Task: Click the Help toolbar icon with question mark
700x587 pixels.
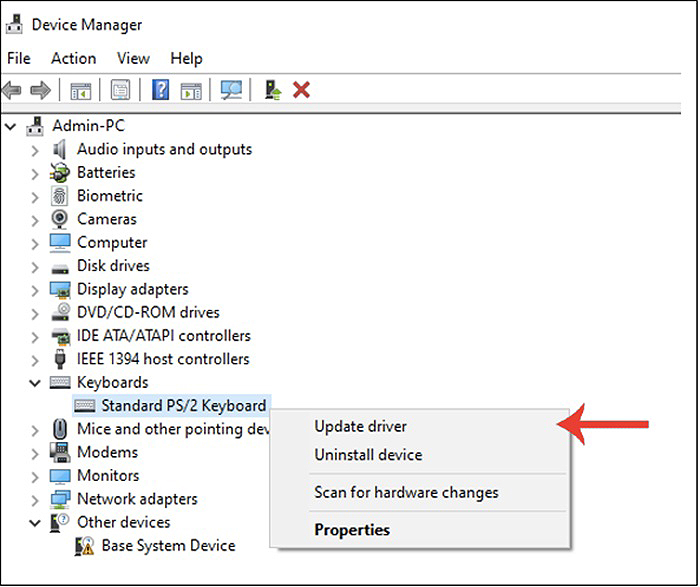Action: 160,90
